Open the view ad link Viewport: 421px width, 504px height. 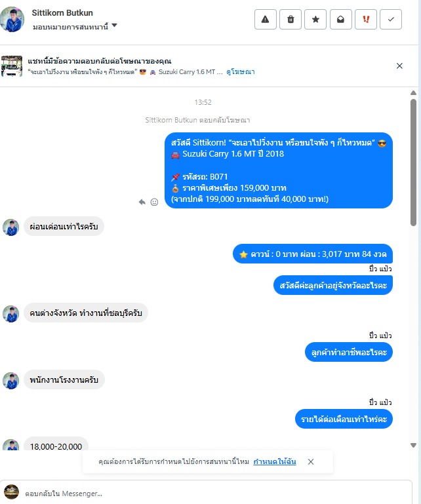click(x=241, y=71)
